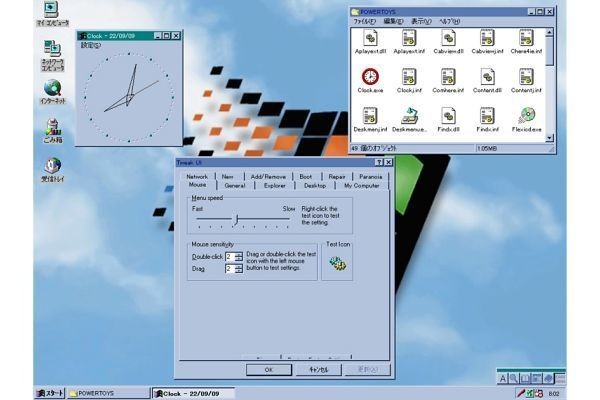This screenshot has width=600, height=400.
Task: Activate POWERTOYS taskbar button
Action: [x=109, y=393]
